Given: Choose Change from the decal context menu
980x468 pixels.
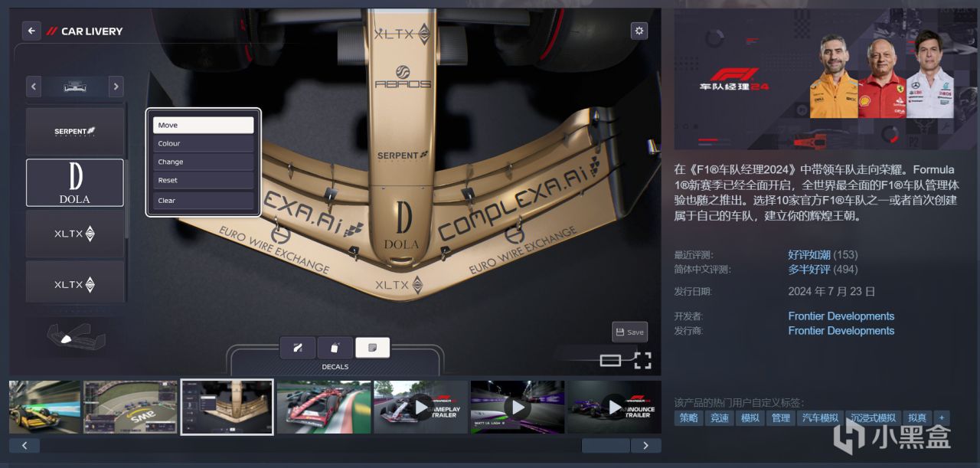Looking at the screenshot, I should (203, 162).
